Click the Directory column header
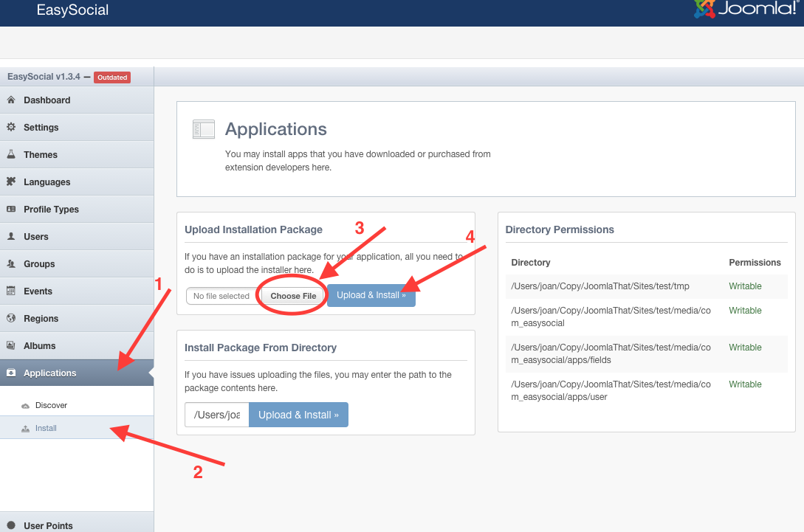 531,263
